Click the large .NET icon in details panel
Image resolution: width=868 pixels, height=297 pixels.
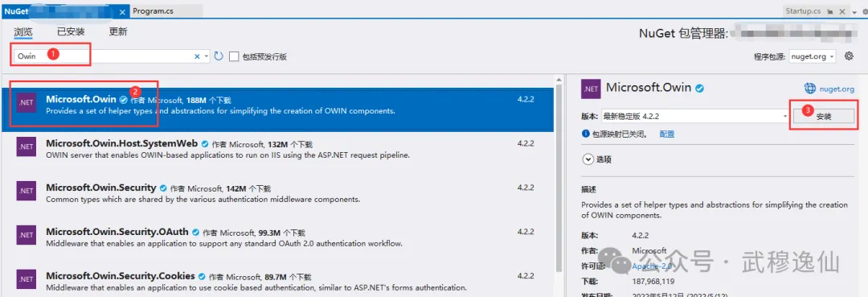tap(591, 89)
